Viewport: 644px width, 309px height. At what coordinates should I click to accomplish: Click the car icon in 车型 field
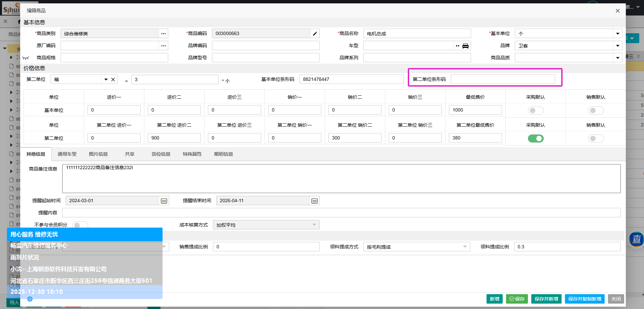coord(465,46)
